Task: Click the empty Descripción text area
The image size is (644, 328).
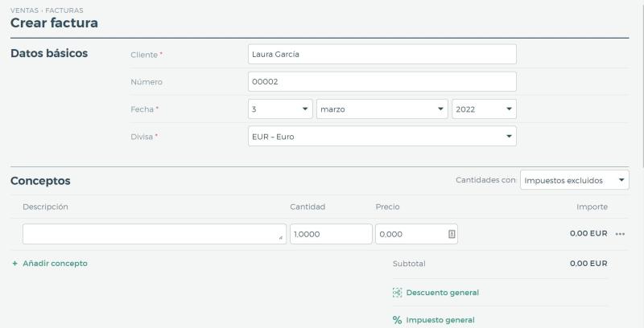Action: (x=155, y=234)
